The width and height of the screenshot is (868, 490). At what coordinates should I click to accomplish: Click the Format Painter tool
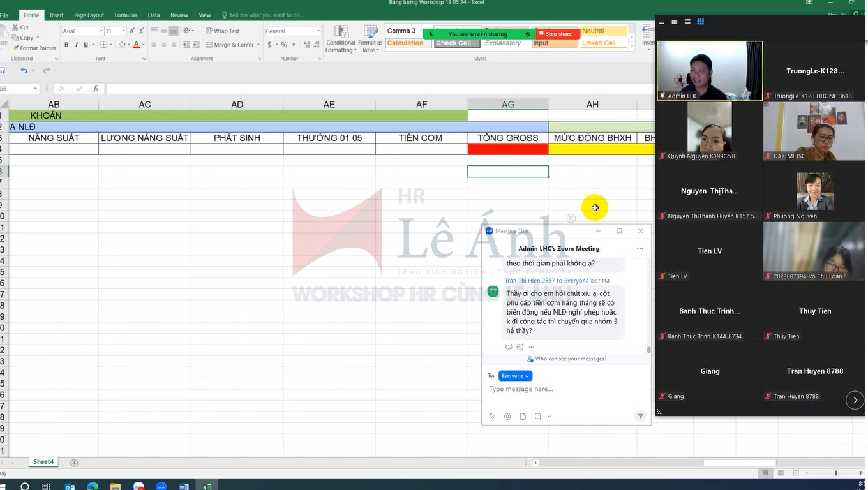click(34, 48)
